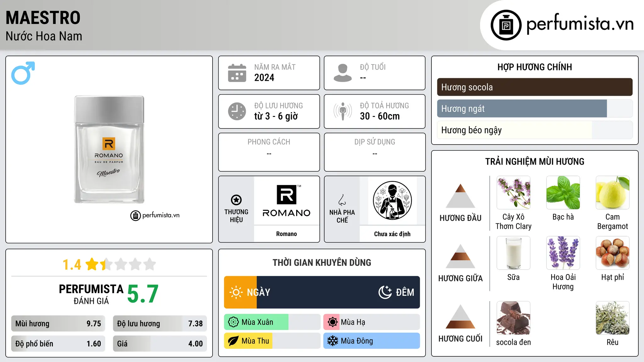Click the ĐỘ TUỔI label text
644x362 pixels.
[x=373, y=67]
